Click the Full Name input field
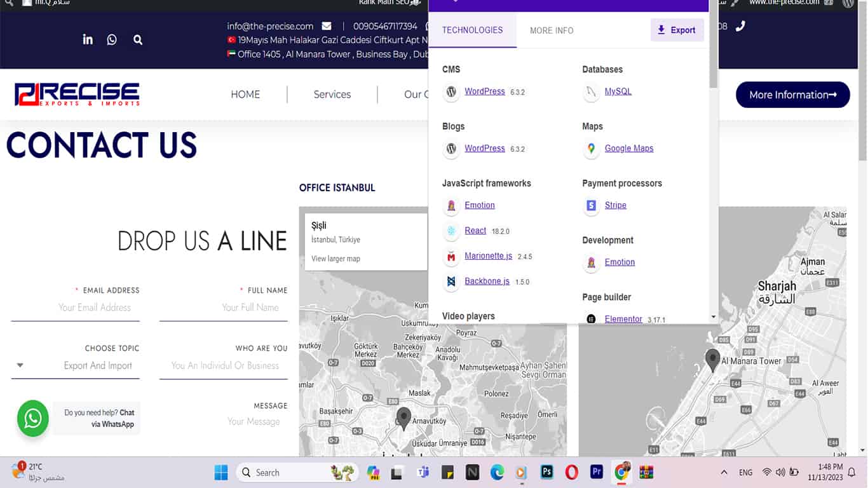Viewport: 868px width, 488px height. [224, 308]
